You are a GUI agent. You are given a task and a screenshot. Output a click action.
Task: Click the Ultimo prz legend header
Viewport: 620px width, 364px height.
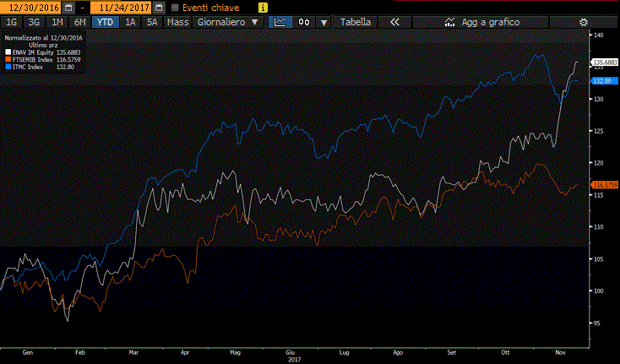point(43,45)
